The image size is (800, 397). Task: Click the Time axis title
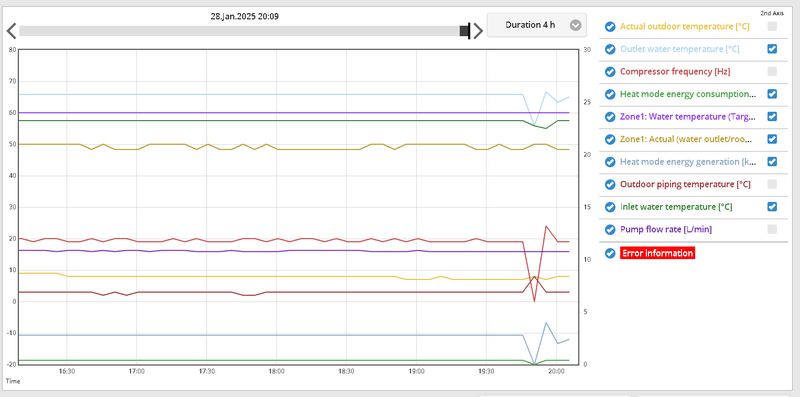point(12,381)
